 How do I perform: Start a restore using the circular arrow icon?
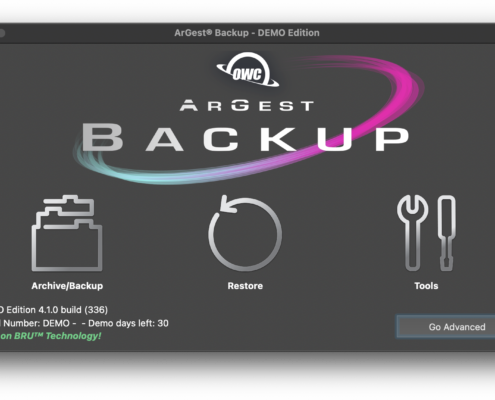[x=245, y=233]
